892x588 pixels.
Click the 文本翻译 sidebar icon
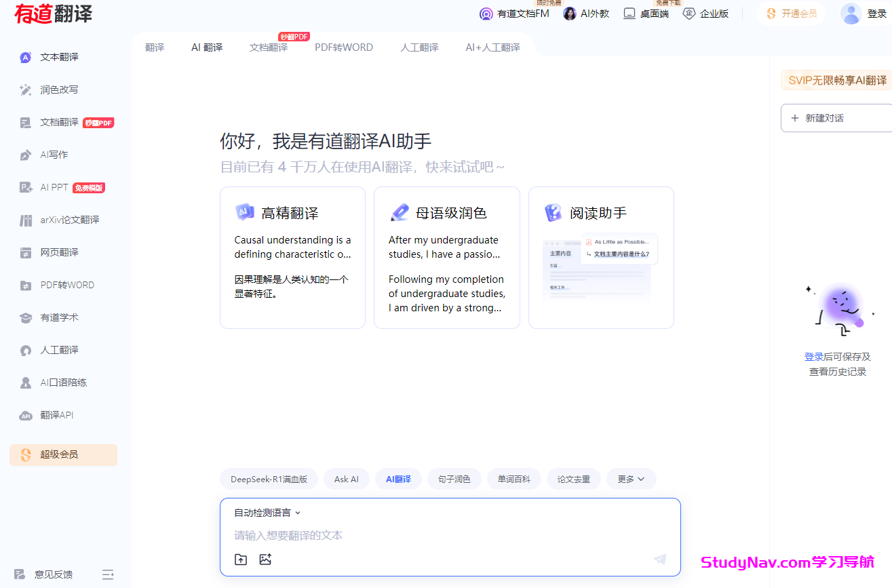[26, 58]
